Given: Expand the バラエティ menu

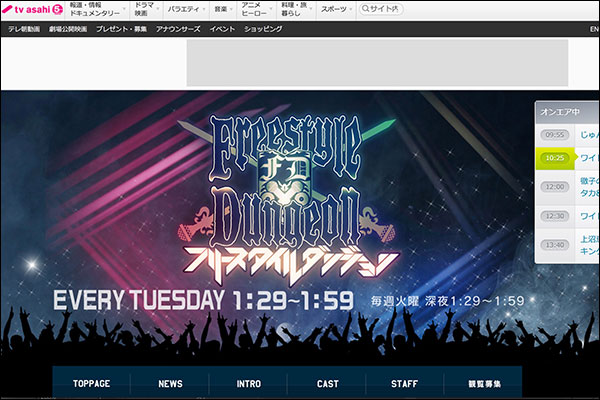Looking at the screenshot, I should click(x=183, y=10).
